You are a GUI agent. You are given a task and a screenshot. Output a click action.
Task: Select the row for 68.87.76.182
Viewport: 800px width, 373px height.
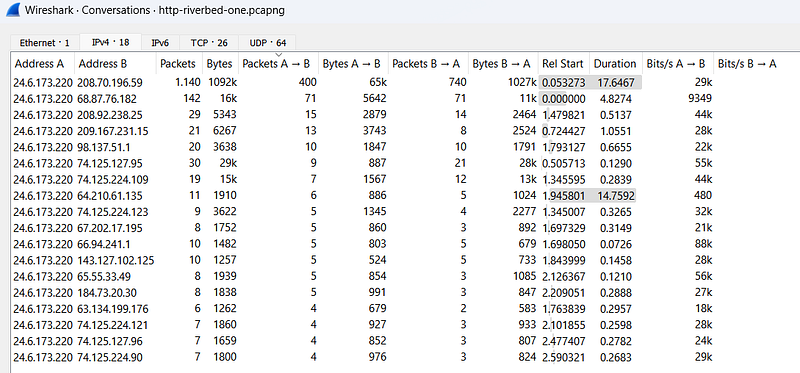[405, 98]
